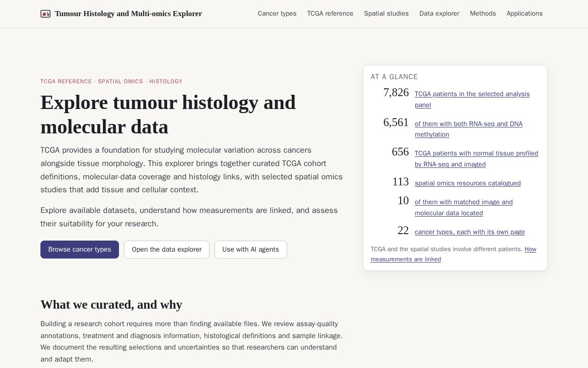Visit the Applications nav link
The width and height of the screenshot is (588, 368).
525,14
